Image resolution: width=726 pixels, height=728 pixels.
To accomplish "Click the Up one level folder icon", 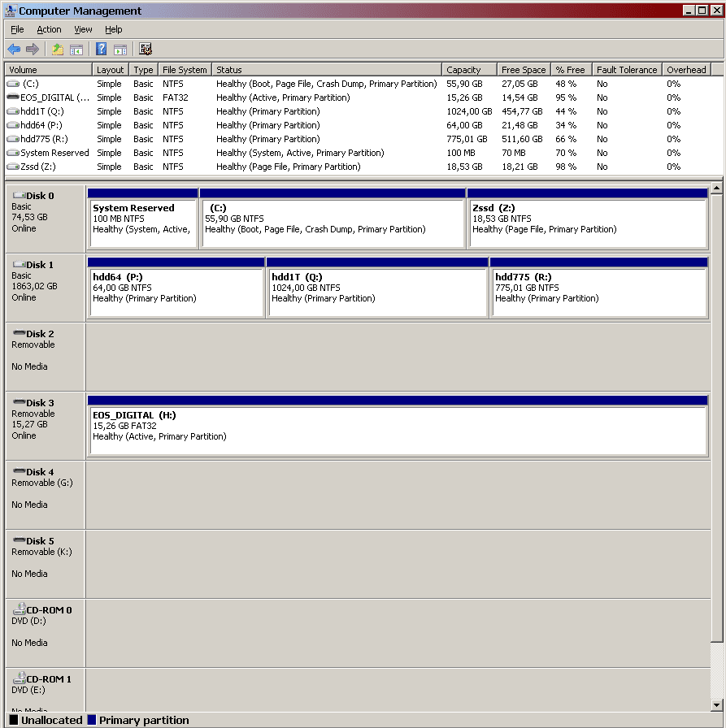I will [x=58, y=50].
